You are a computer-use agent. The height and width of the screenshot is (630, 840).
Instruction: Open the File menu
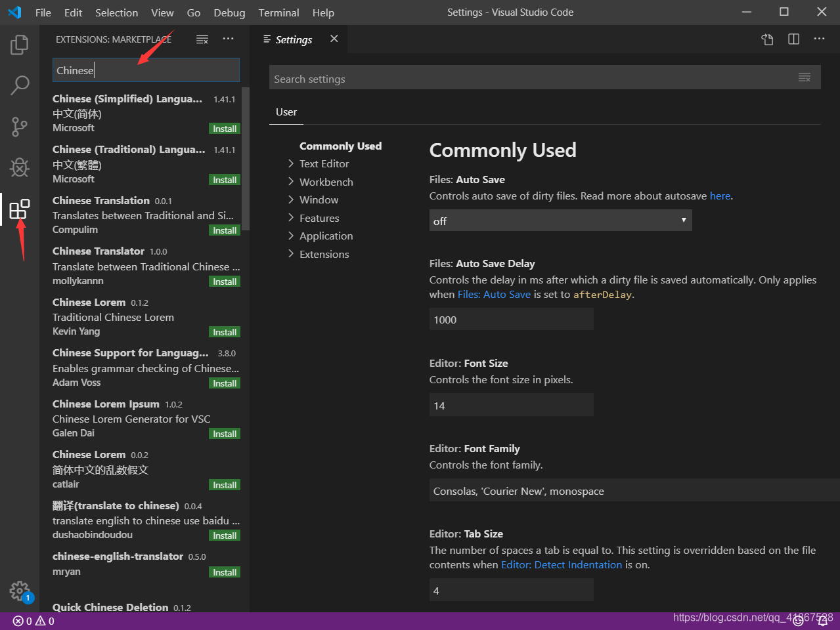coord(43,12)
